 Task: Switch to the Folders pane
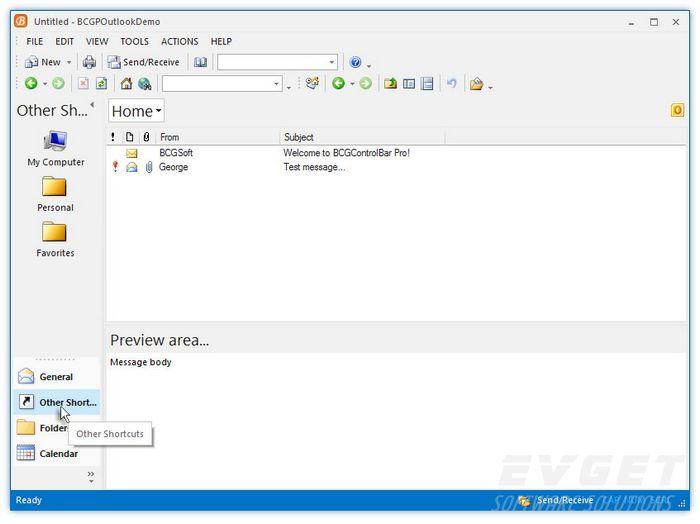(42, 428)
